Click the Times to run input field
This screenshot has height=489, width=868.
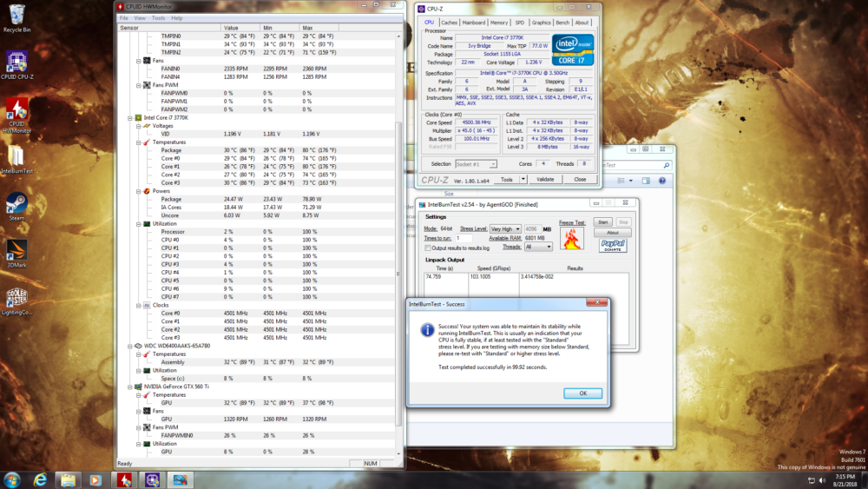(464, 238)
